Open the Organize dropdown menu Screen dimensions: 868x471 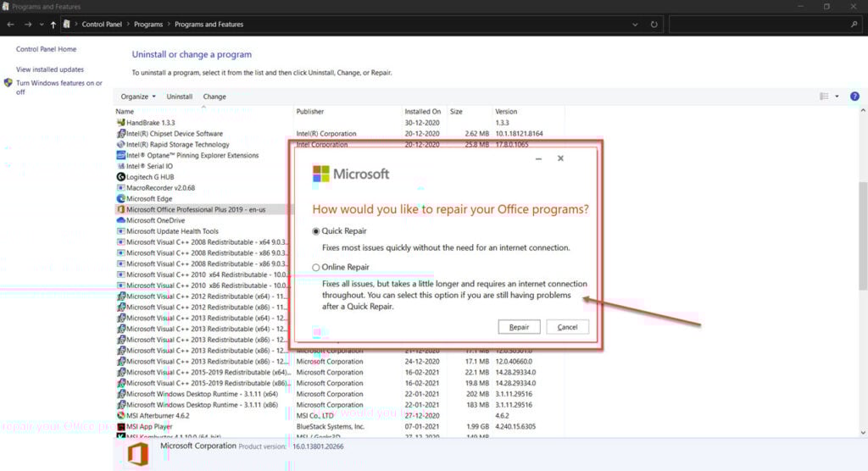pyautogui.click(x=138, y=97)
